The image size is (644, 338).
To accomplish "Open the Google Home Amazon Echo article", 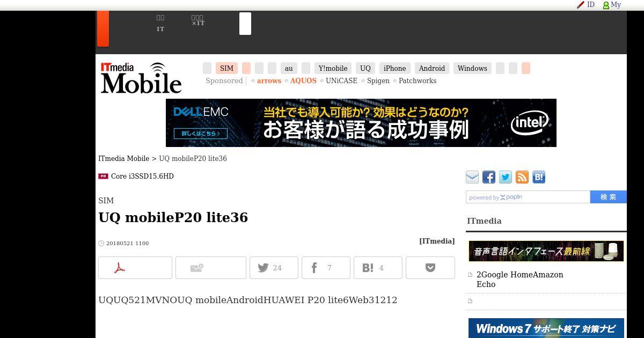I will 519,280.
